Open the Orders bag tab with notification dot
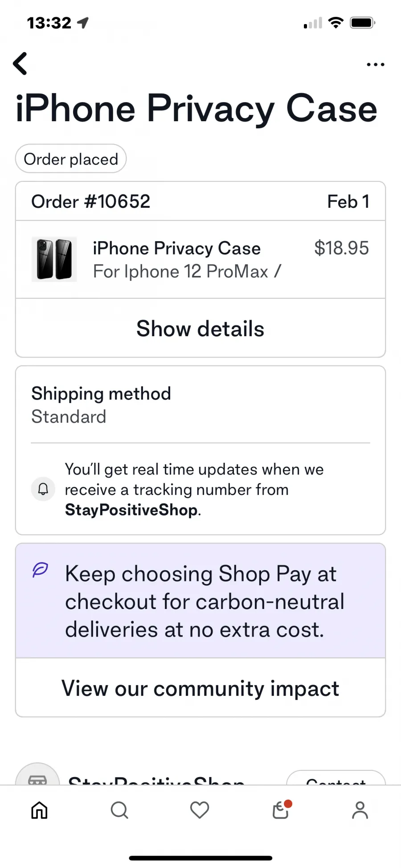Viewport: 401px width, 868px height. [281, 810]
